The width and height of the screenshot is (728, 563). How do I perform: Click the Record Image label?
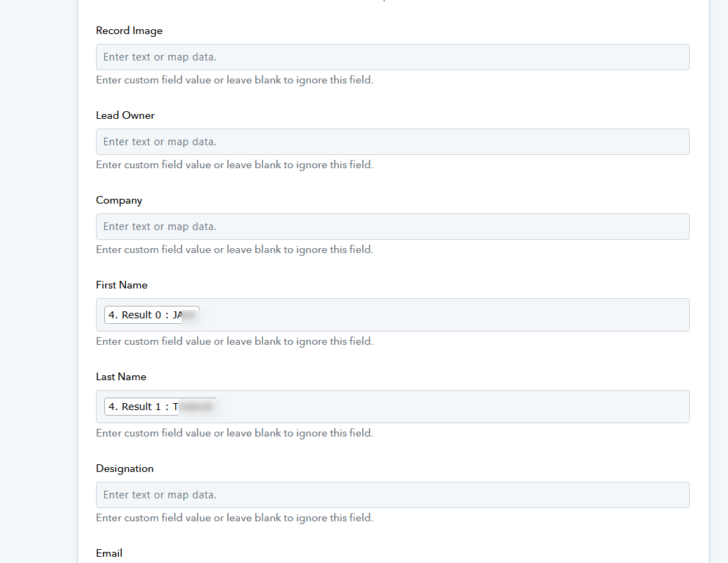tap(129, 31)
